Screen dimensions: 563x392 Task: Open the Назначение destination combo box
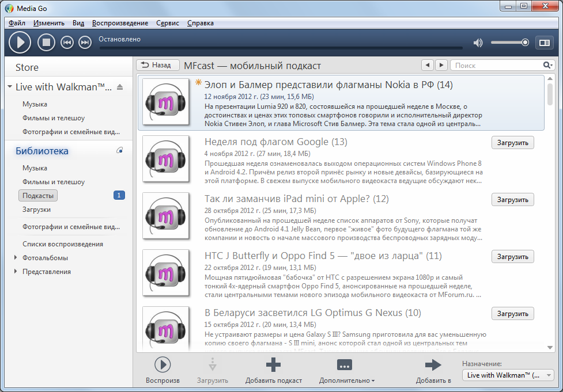click(508, 375)
